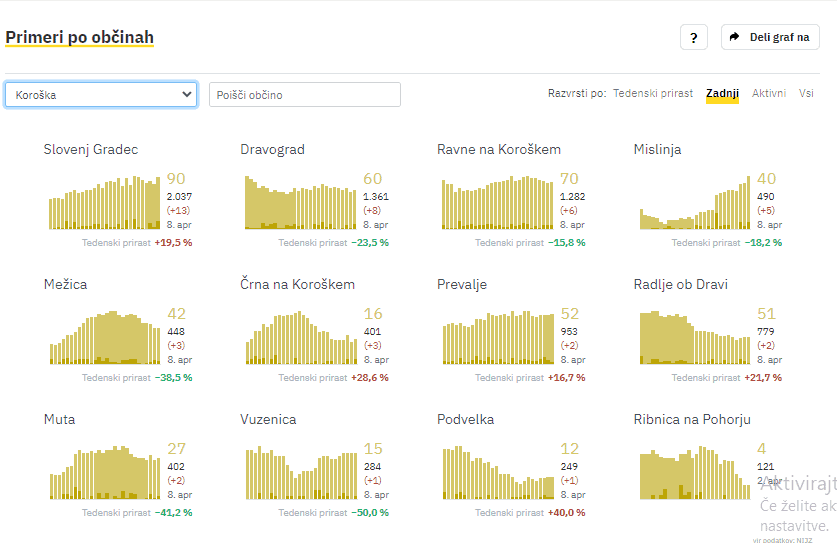Click the share arrow icon

(735, 37)
